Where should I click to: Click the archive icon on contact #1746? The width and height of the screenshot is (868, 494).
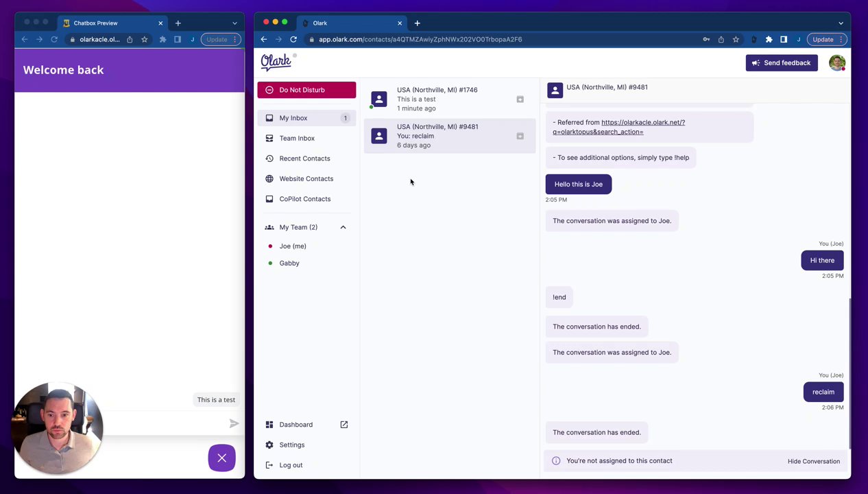[x=520, y=99]
